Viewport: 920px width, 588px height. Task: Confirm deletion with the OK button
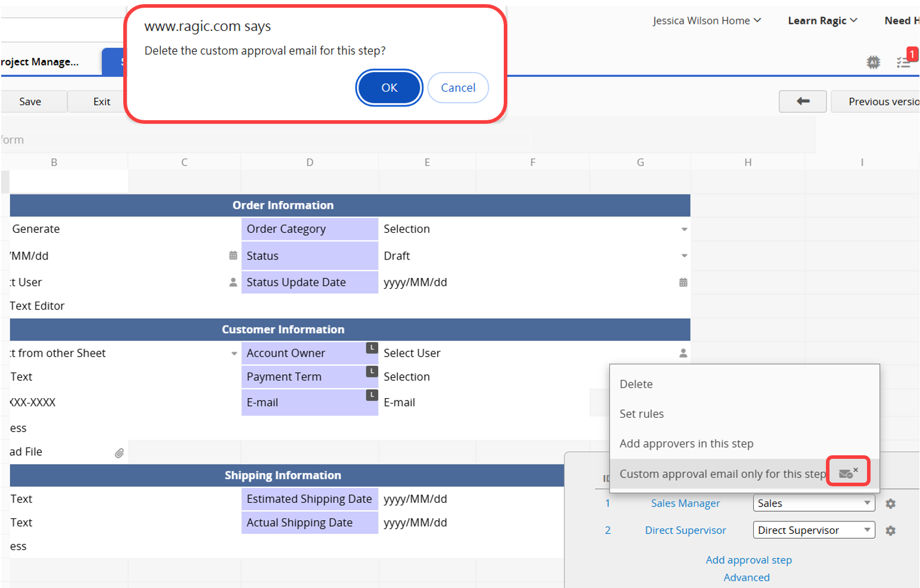coord(389,87)
